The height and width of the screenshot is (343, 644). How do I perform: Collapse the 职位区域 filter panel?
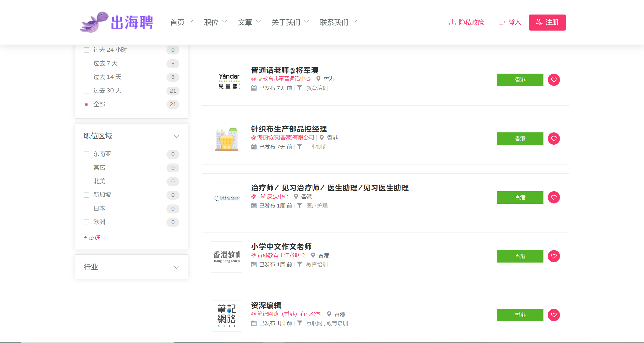click(176, 136)
